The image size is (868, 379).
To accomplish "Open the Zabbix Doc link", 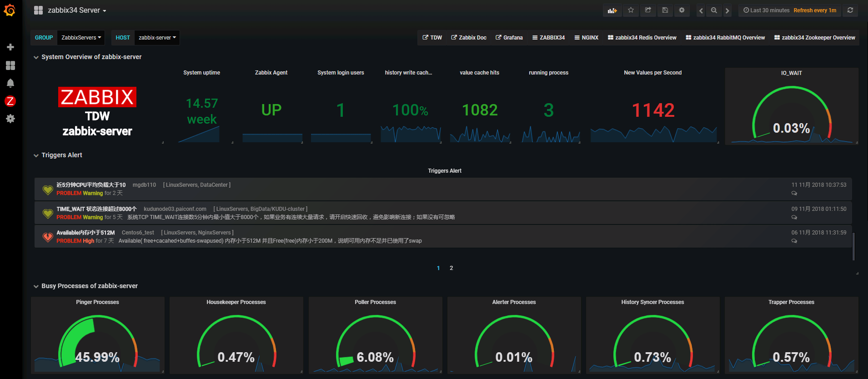I will pyautogui.click(x=469, y=38).
